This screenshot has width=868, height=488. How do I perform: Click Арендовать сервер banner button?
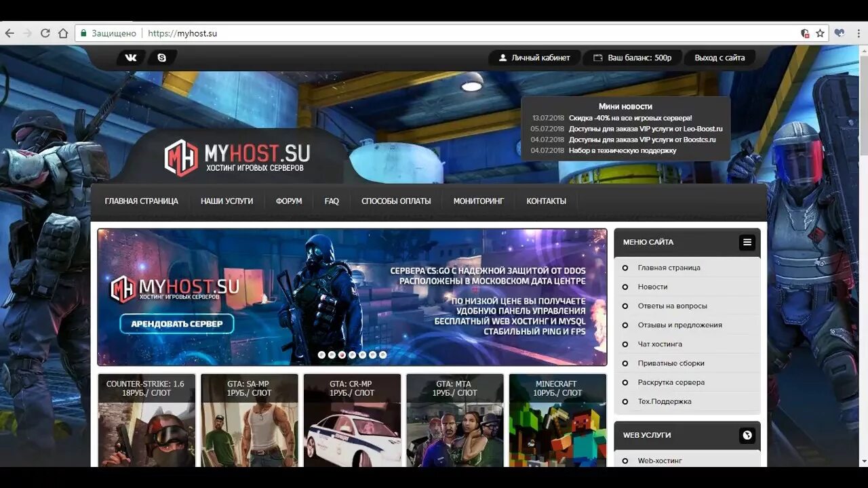point(177,324)
